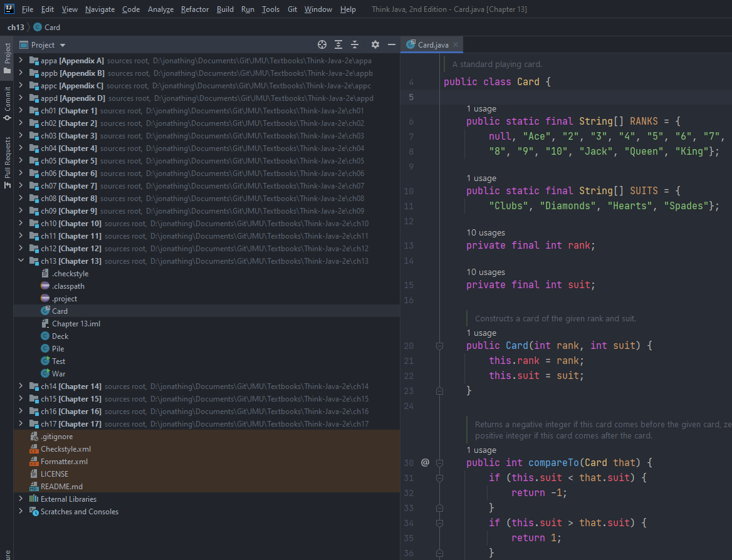Click the '1 usage' hint above SUITS
Image resolution: width=732 pixels, height=560 pixels.
pos(481,179)
